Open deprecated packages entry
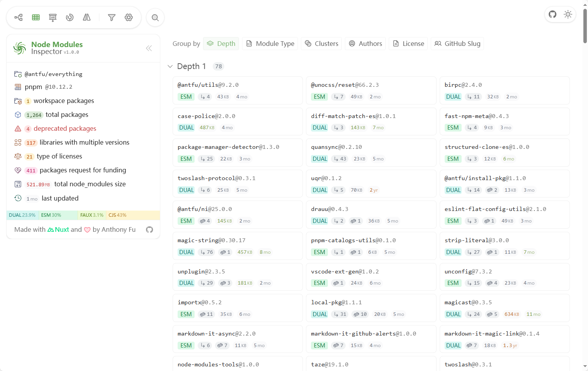Screen dimensions: 588x371 tap(55, 128)
